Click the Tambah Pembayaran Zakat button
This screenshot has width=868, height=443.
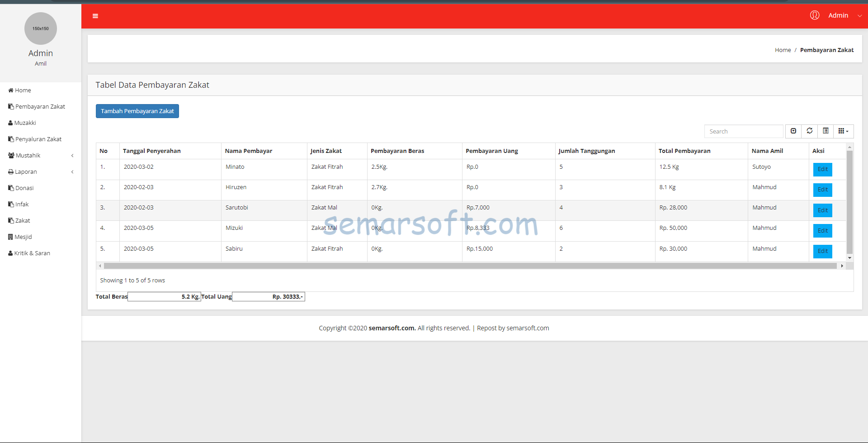pyautogui.click(x=137, y=111)
